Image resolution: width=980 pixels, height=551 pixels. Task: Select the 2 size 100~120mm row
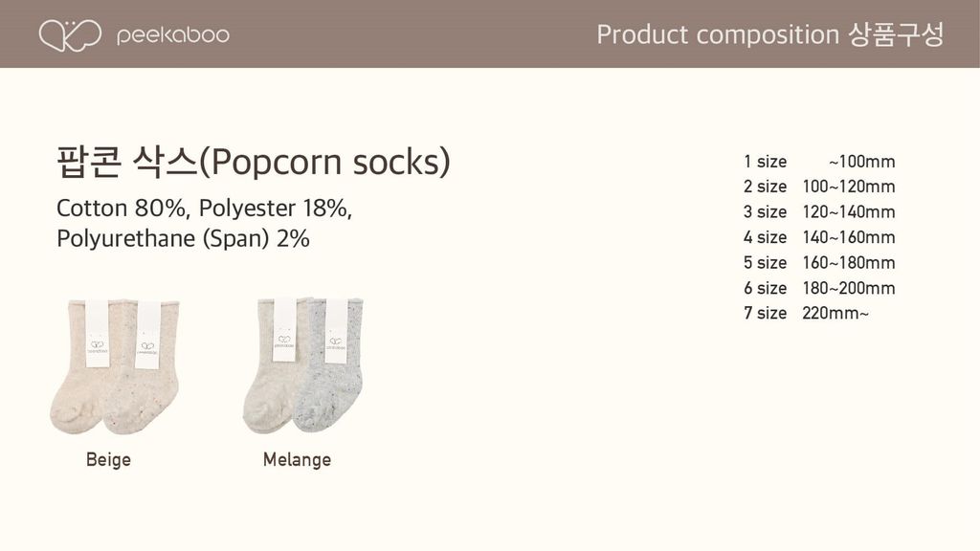pos(819,186)
